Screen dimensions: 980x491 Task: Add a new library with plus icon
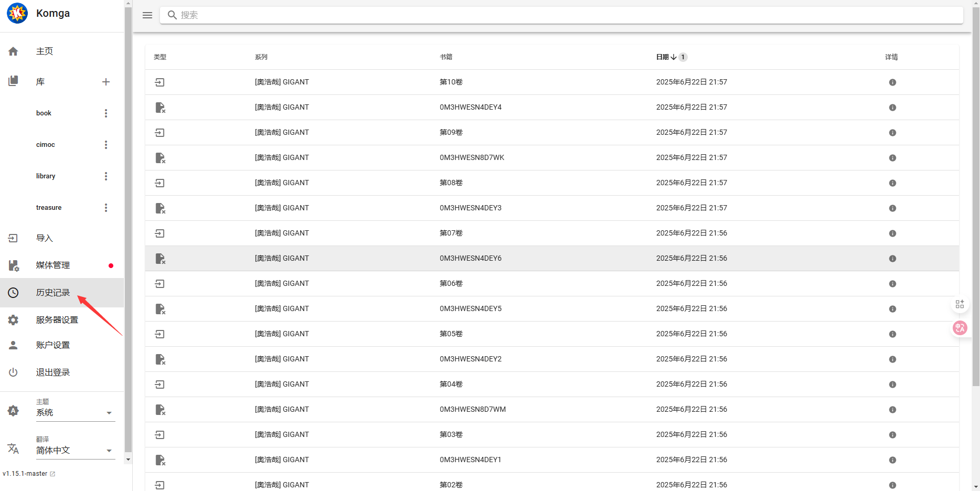pos(106,82)
